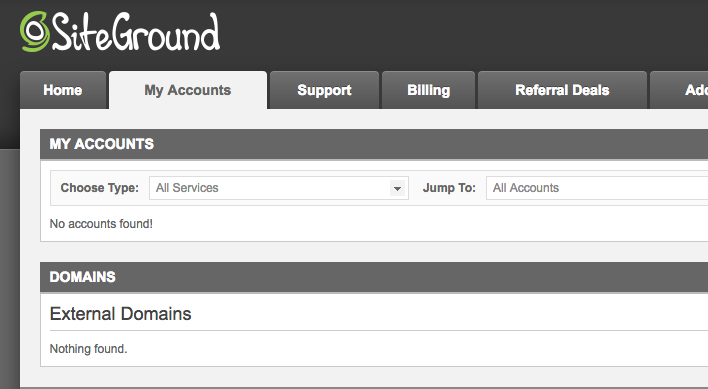Image resolution: width=708 pixels, height=389 pixels.
Task: Click the Jump To label
Action: (x=449, y=188)
